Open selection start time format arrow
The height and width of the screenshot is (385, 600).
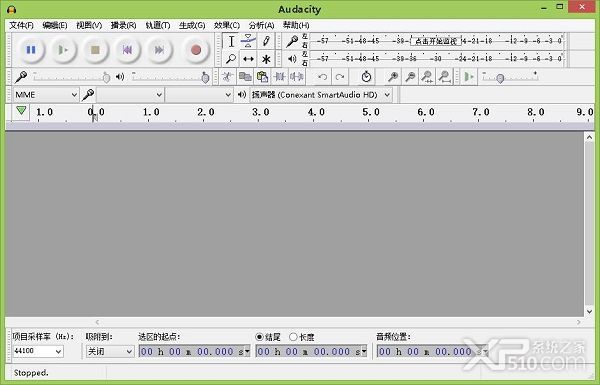pos(247,351)
